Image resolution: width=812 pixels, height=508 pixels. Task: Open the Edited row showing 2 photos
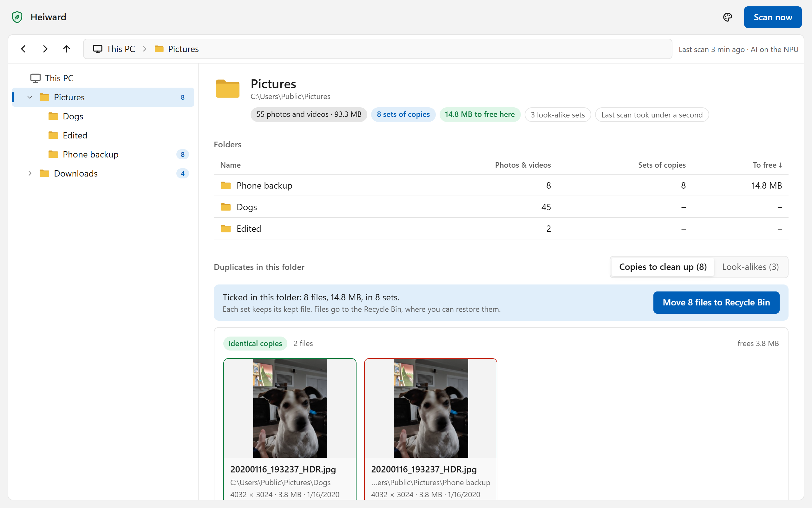coord(501,229)
